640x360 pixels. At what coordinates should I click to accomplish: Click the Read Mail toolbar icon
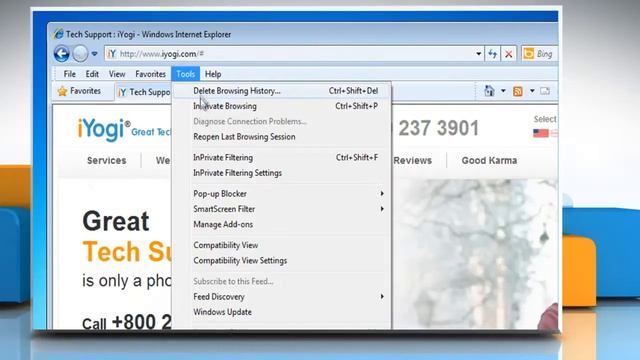[x=545, y=91]
